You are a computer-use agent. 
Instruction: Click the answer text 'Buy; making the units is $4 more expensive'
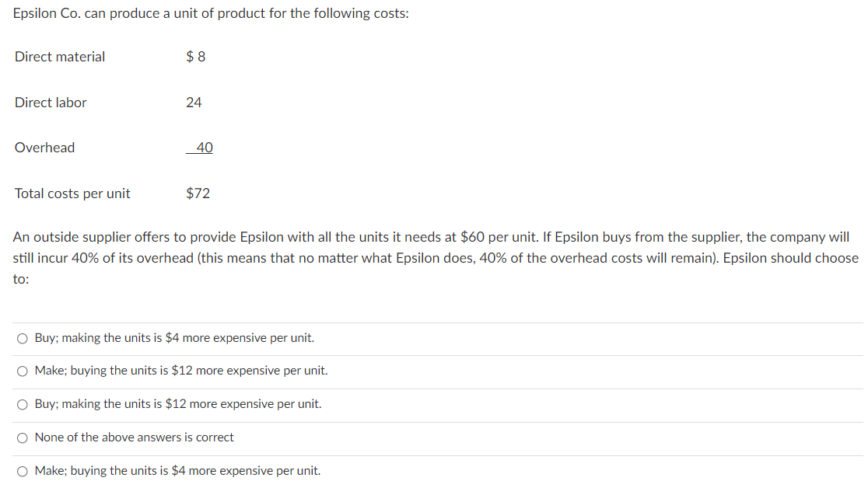tap(174, 338)
